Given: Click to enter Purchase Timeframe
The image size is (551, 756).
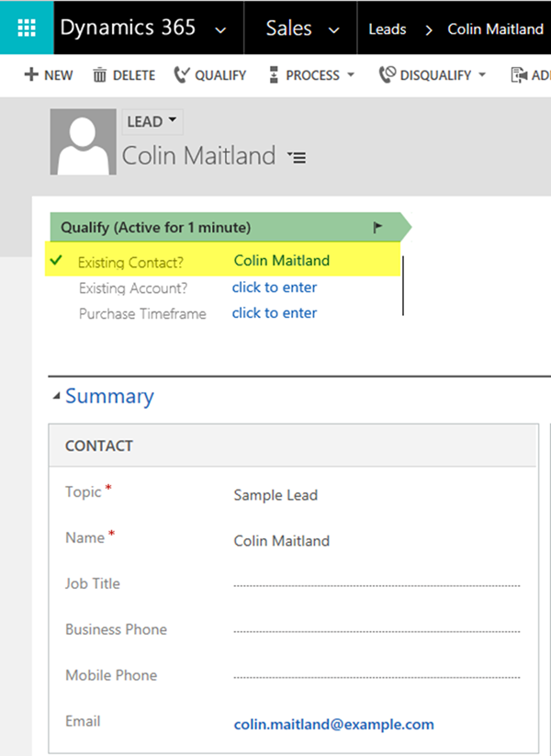Looking at the screenshot, I should (x=275, y=313).
